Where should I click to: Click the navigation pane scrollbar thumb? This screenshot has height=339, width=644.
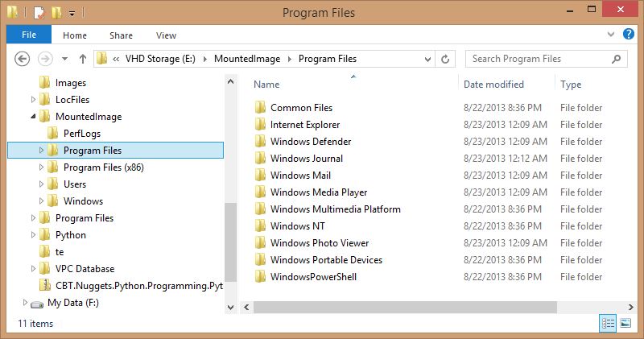pos(231,242)
